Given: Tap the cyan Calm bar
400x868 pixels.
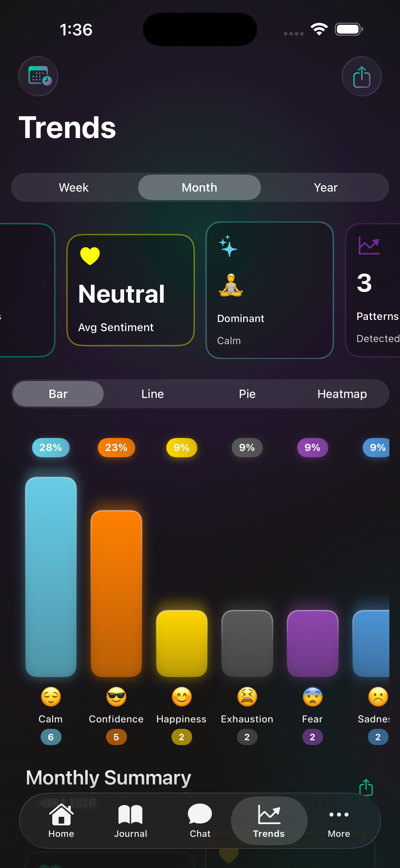Looking at the screenshot, I should coord(51,577).
